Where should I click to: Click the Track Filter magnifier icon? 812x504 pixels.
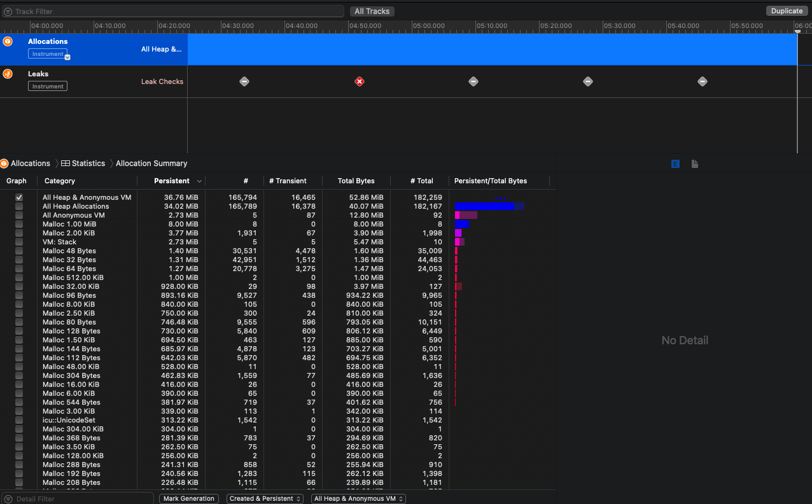[x=8, y=11]
